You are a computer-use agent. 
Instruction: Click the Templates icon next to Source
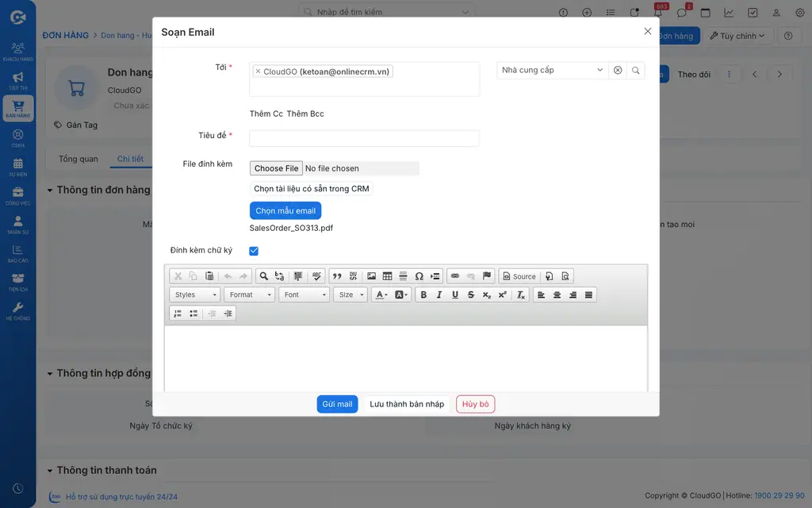tap(550, 276)
